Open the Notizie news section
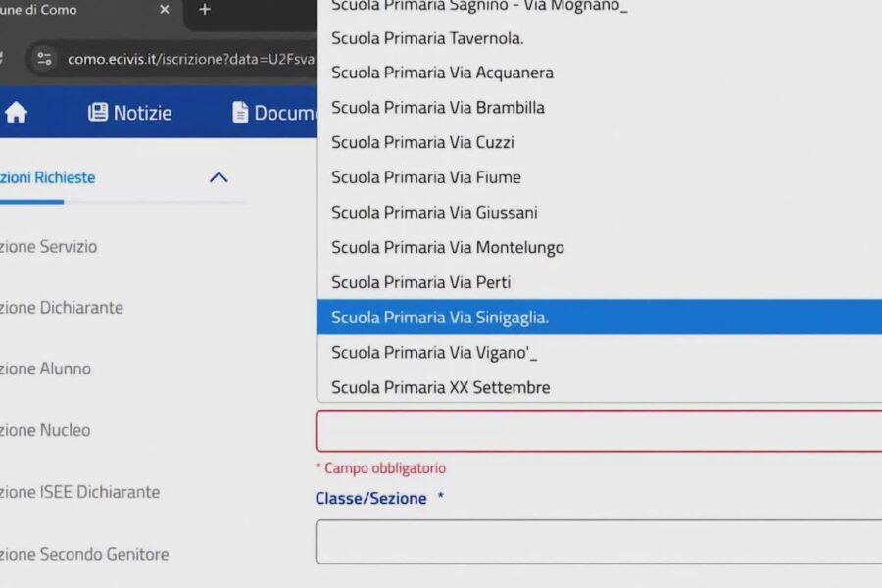 pyautogui.click(x=130, y=113)
